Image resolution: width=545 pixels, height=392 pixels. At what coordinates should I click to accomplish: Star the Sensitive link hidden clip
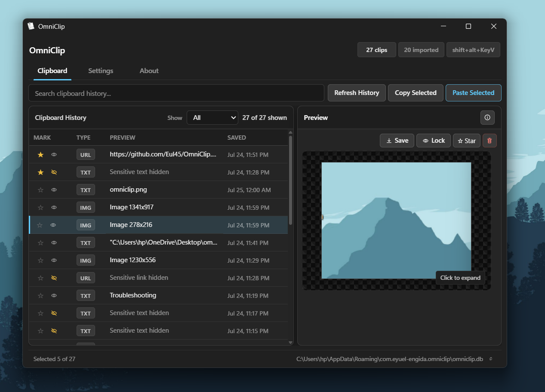(x=40, y=278)
